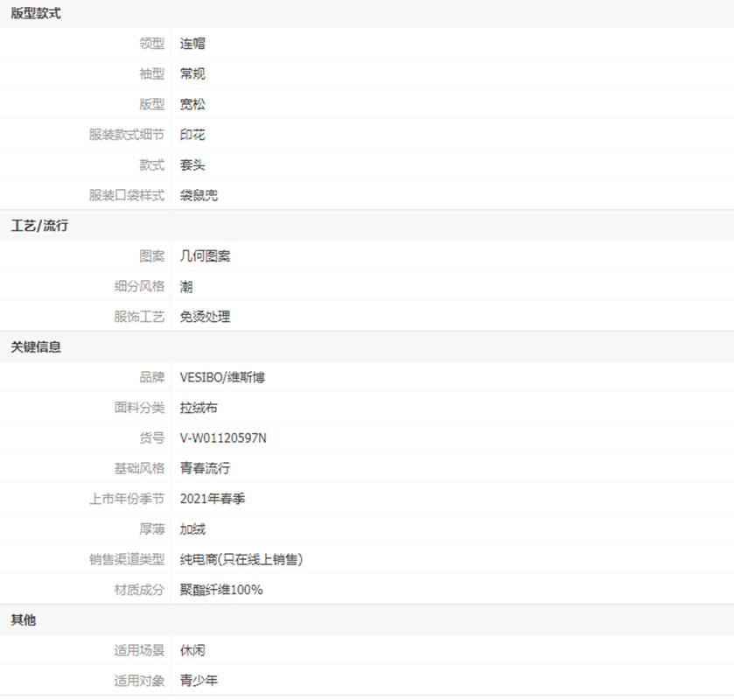Click the 青少年 target audience value
The width and height of the screenshot is (734, 700).
pyautogui.click(x=199, y=681)
